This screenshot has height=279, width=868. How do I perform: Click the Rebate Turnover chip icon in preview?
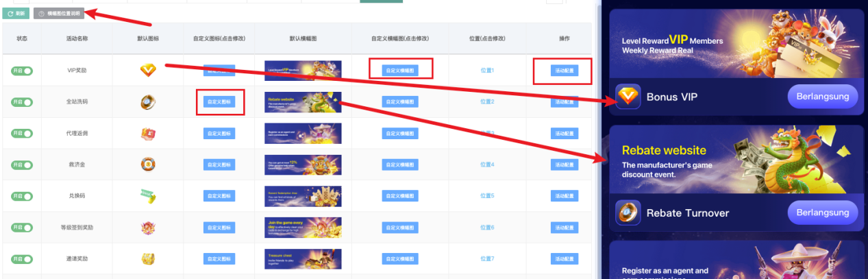click(x=628, y=213)
